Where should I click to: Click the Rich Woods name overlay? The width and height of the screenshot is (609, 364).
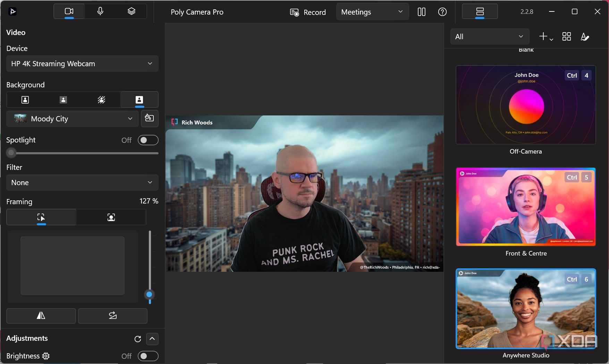[x=197, y=122]
